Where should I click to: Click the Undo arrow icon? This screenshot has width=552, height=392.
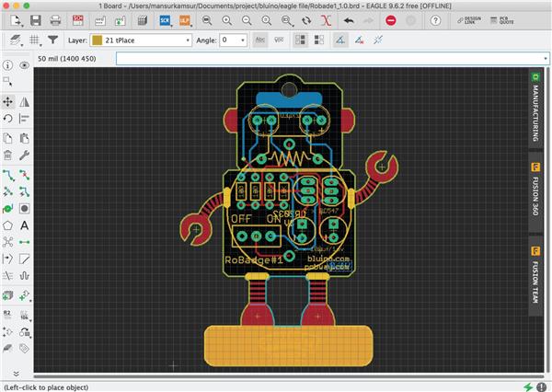pyautogui.click(x=348, y=19)
